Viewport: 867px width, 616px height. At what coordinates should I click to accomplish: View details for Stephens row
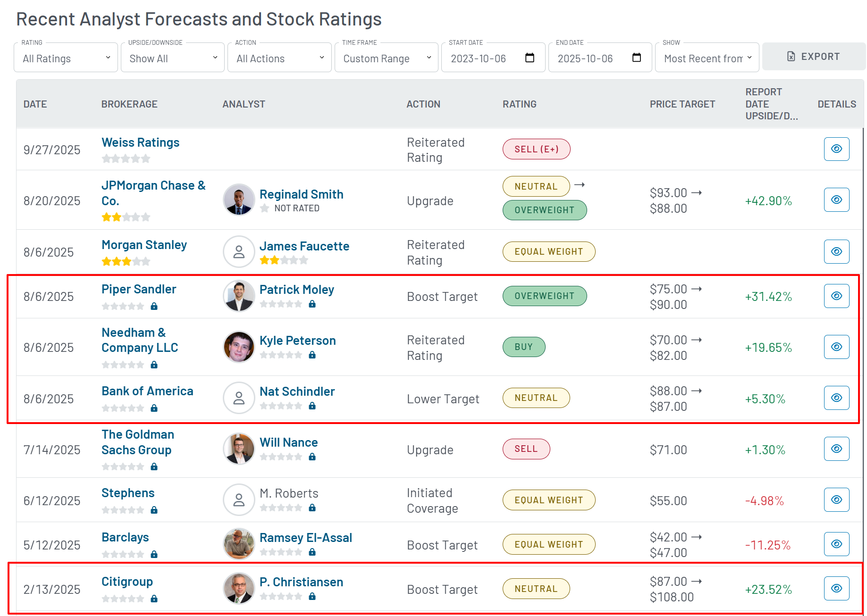(836, 500)
